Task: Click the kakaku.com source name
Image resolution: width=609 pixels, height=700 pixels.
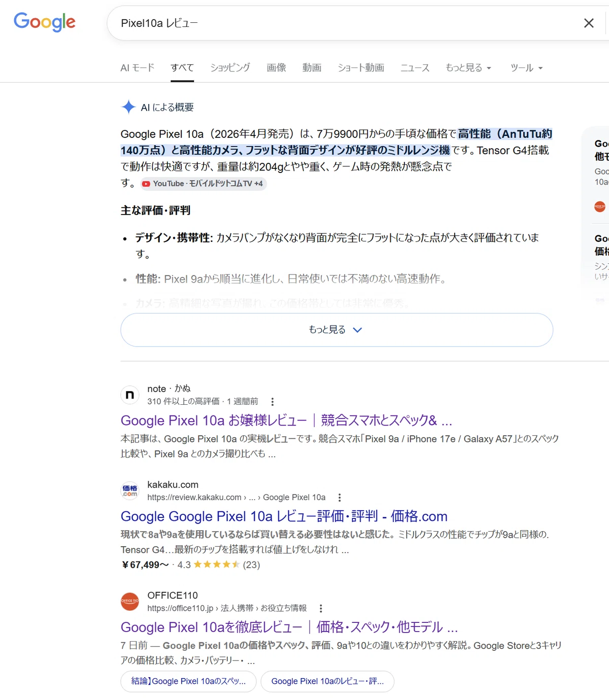Action: pyautogui.click(x=173, y=484)
